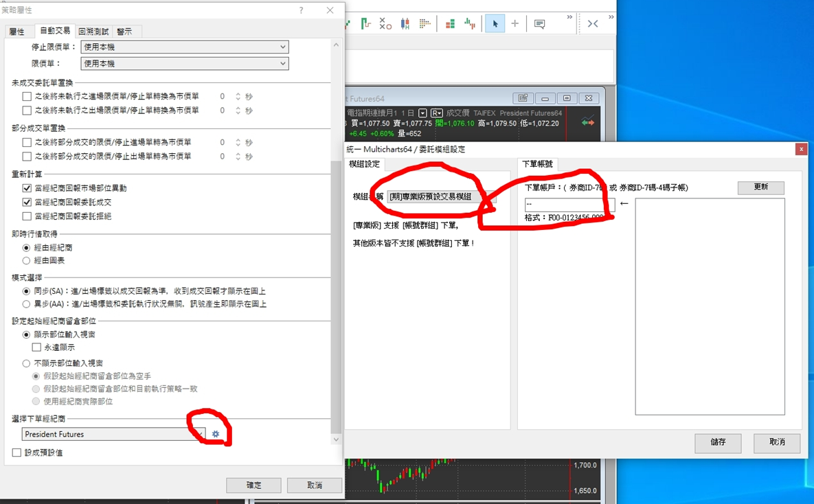
Task: Click the +0.60% change value on chart
Action: [x=382, y=133]
